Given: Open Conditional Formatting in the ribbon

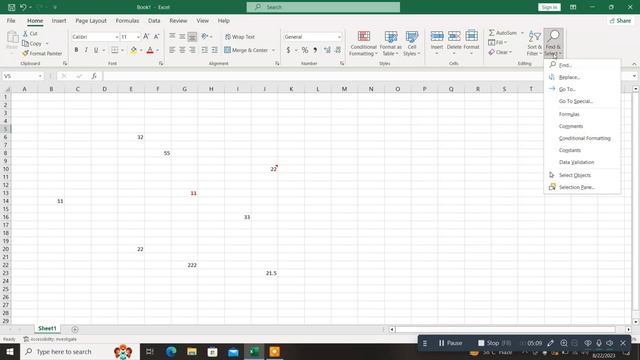Looking at the screenshot, I should [363, 43].
